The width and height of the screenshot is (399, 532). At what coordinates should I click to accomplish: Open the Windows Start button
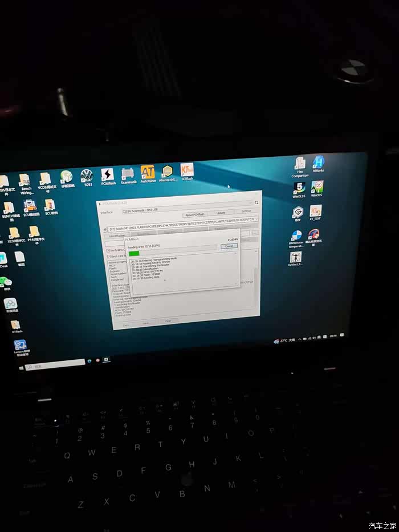tap(21, 368)
